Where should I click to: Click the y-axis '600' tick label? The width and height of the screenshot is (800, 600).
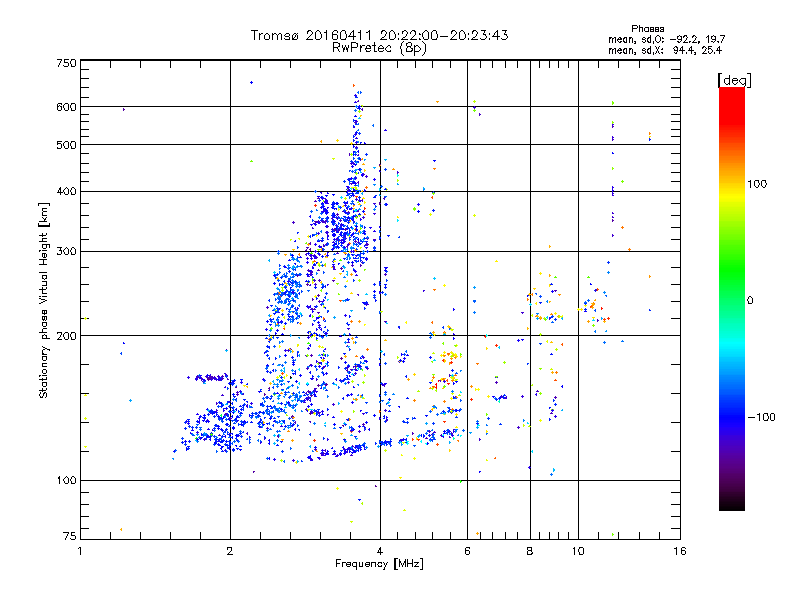[x=67, y=107]
